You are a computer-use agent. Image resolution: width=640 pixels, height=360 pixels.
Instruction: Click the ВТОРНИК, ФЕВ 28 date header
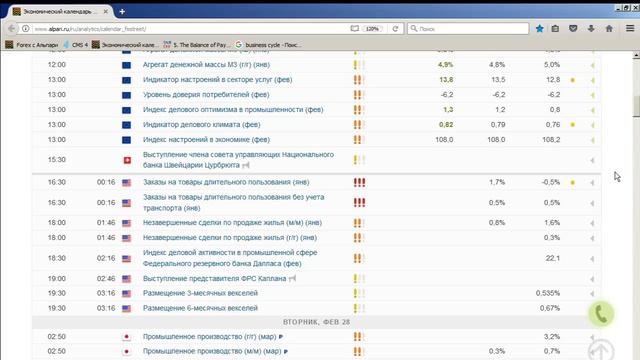click(x=316, y=322)
